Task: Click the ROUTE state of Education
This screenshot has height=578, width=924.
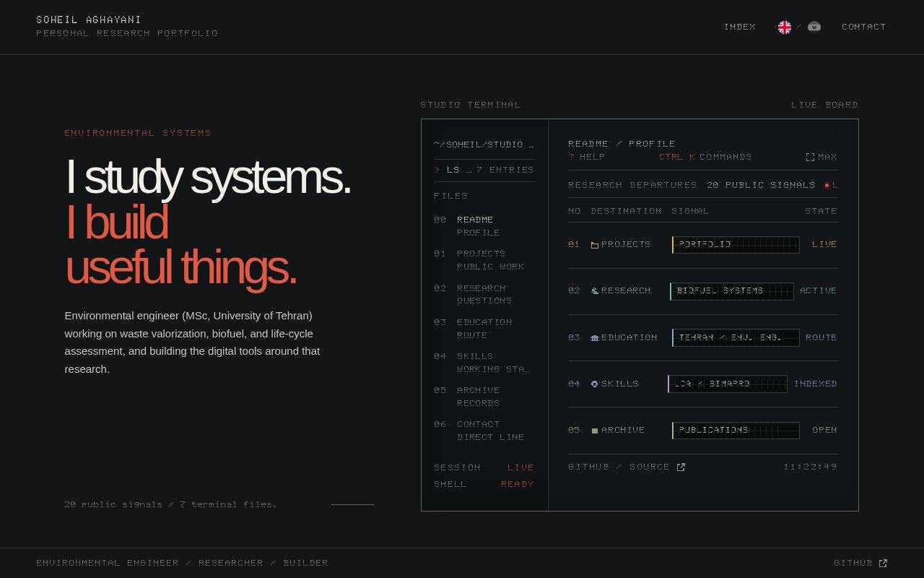Action: pyautogui.click(x=821, y=337)
